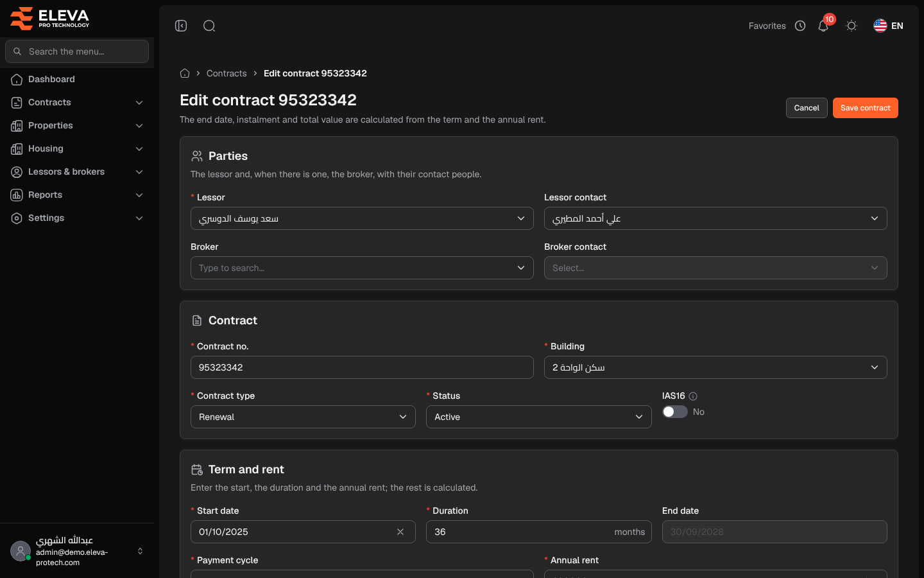Viewport: 924px width, 578px height.
Task: Open the search magnifier in top bar
Action: click(209, 26)
